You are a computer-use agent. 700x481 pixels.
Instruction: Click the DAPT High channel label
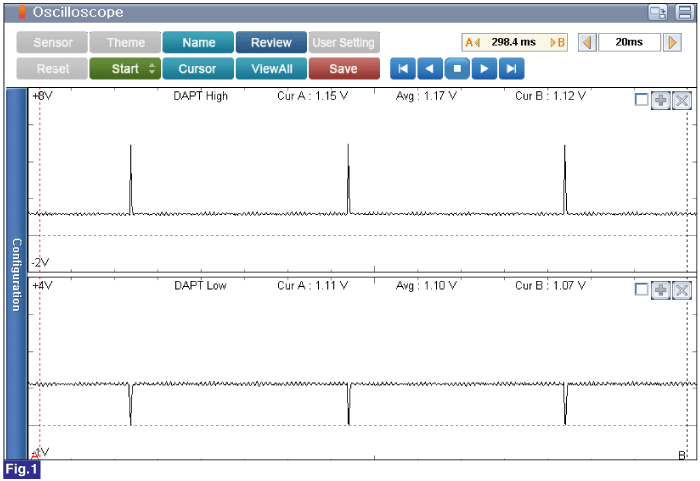[x=200, y=96]
